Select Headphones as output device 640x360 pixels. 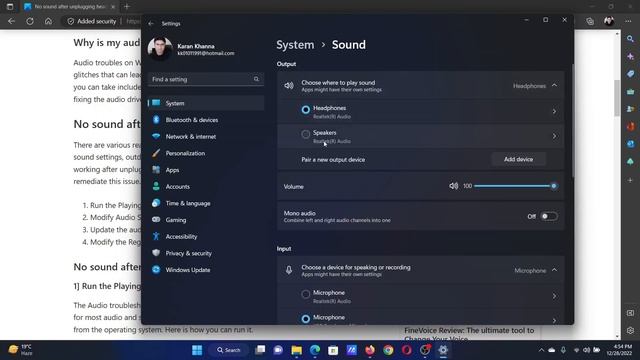coord(305,110)
